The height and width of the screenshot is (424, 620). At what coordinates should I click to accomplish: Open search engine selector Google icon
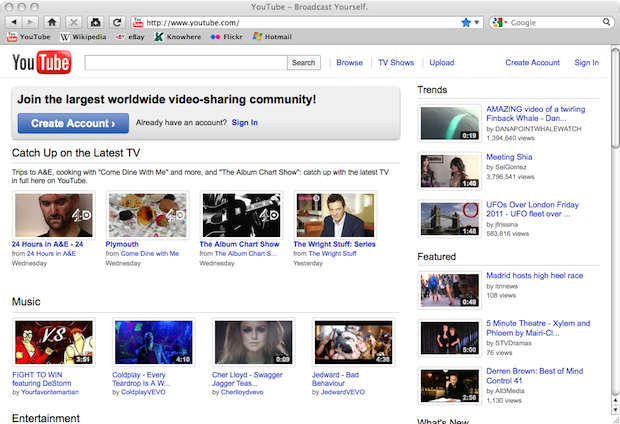click(498, 23)
